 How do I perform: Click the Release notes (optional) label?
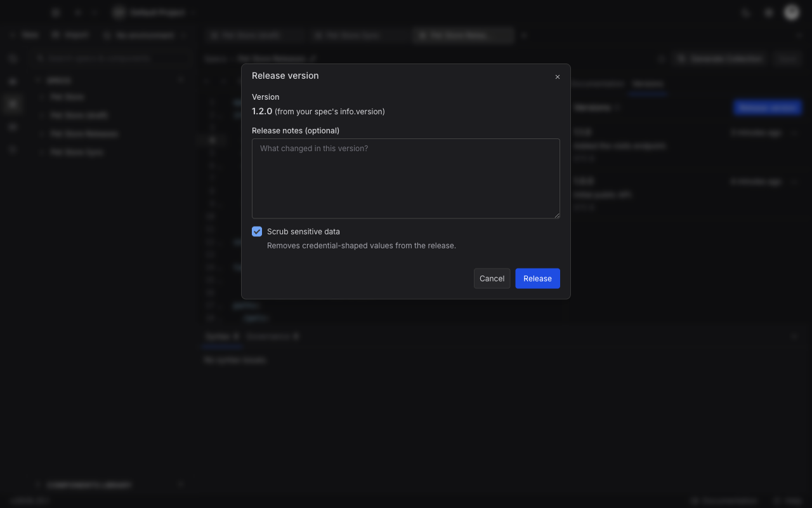point(296,131)
